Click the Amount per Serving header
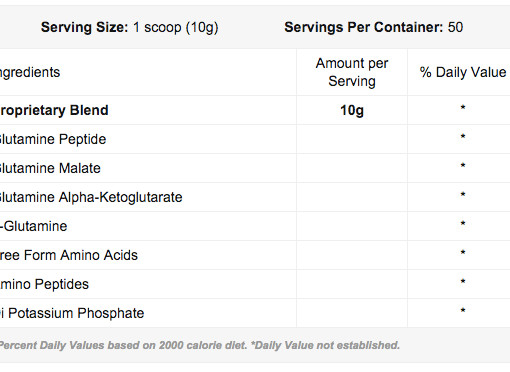The image size is (510, 372). [352, 72]
